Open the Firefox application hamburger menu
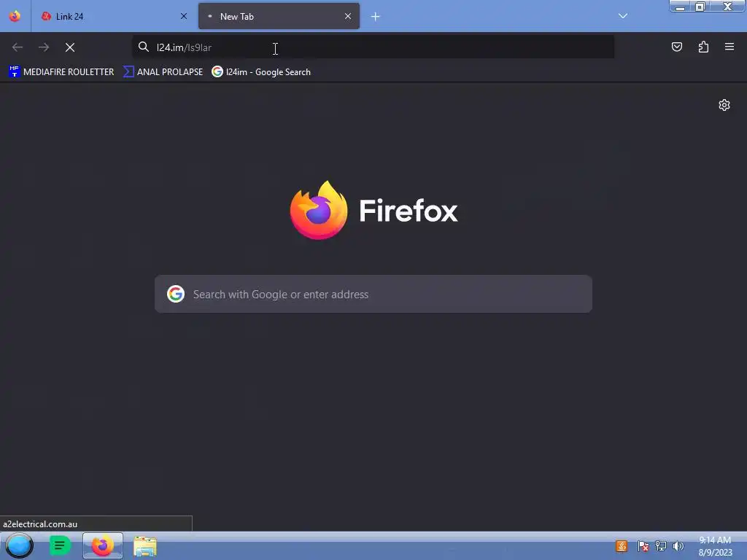The width and height of the screenshot is (747, 560). (729, 47)
